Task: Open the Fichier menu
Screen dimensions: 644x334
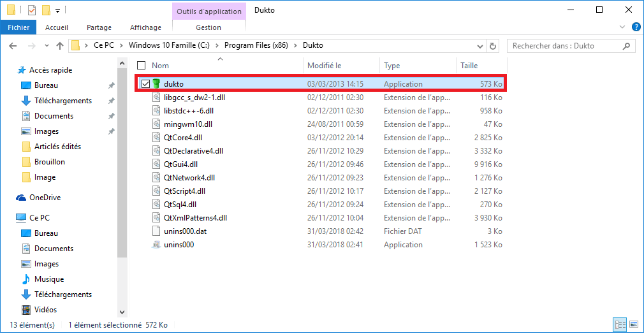Action: pos(18,27)
